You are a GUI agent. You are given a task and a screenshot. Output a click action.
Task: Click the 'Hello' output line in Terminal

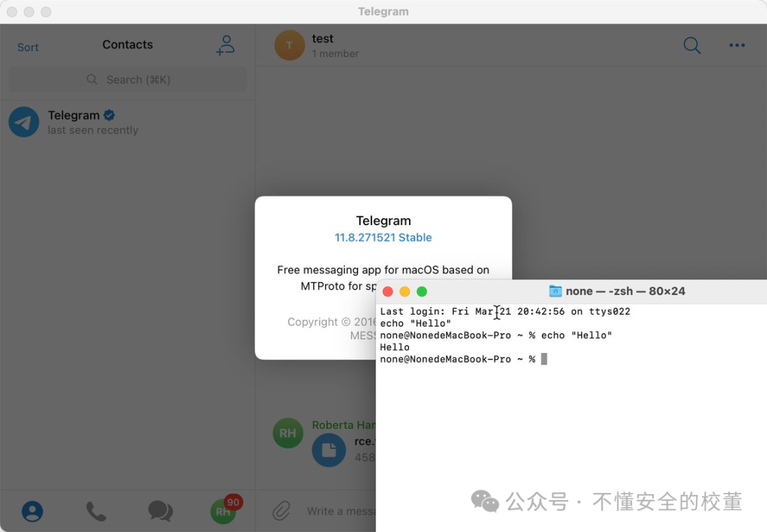click(395, 347)
